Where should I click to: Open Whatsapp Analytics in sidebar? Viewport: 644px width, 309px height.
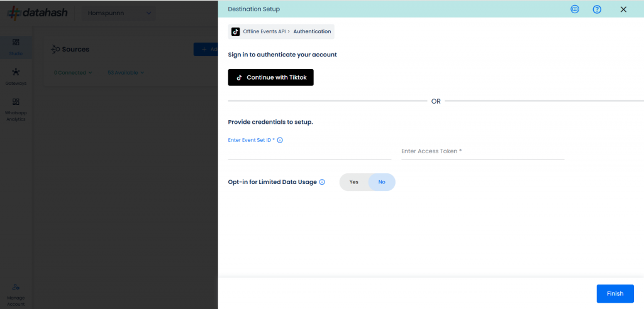[x=16, y=109]
